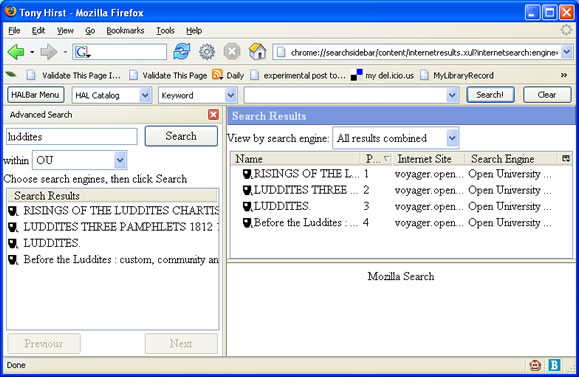Click the gear icon in navigation toolbar
The width and height of the screenshot is (579, 377).
coord(207,51)
